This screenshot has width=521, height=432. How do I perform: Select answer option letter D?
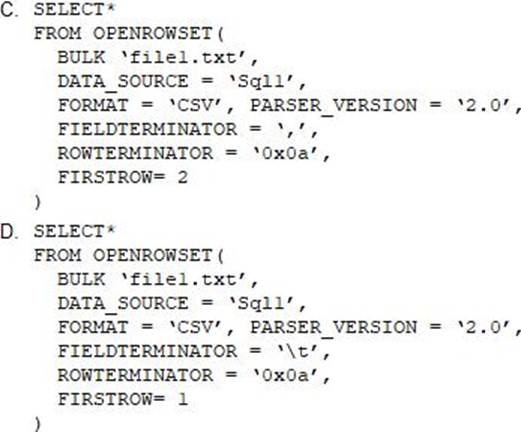(9, 231)
